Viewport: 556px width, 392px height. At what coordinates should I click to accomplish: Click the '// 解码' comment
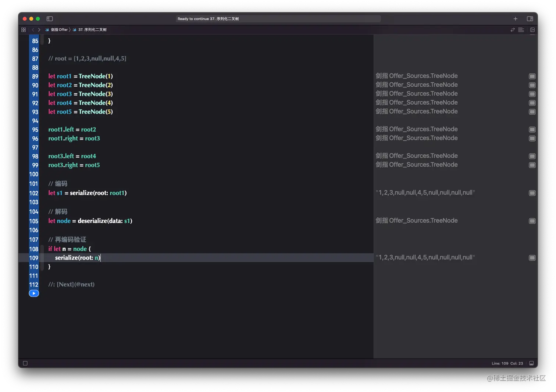click(x=58, y=212)
